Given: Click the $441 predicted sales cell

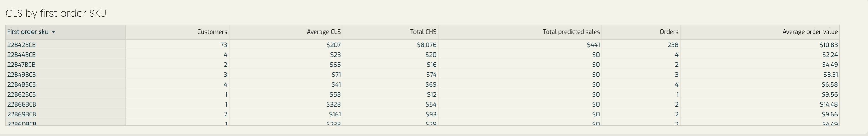Looking at the screenshot, I should click(x=593, y=45).
